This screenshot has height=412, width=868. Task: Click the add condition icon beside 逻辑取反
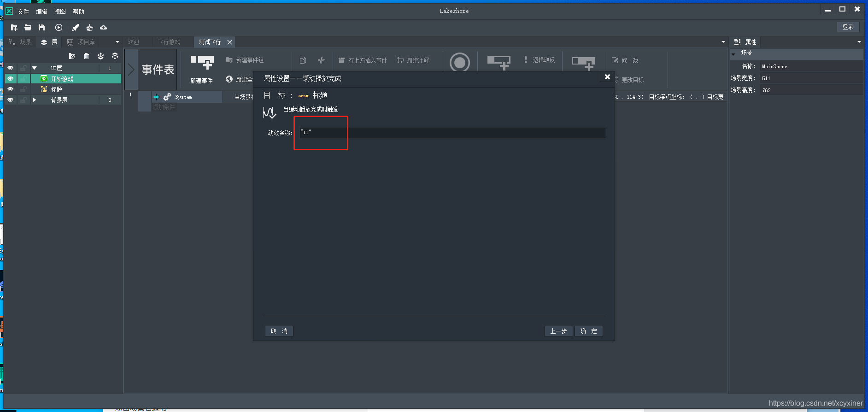tap(499, 62)
